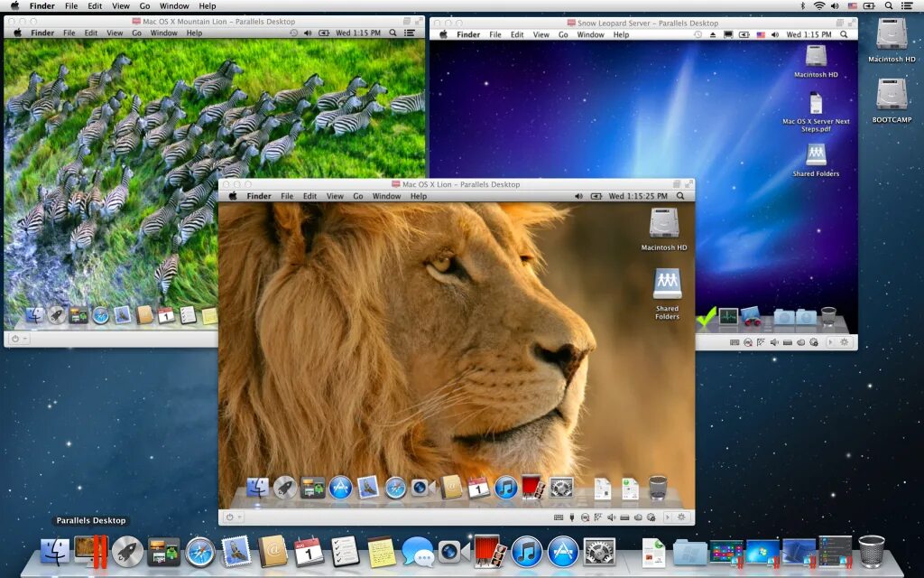Open power button dropdown in Mountain Lion VM window
Screen dimensions: 924x578
point(19,339)
